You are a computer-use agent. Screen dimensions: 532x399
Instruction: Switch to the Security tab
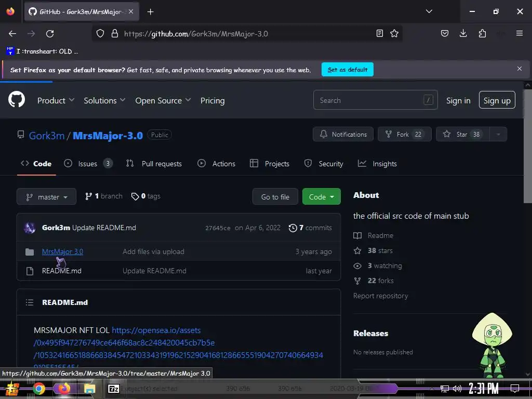pyautogui.click(x=324, y=164)
